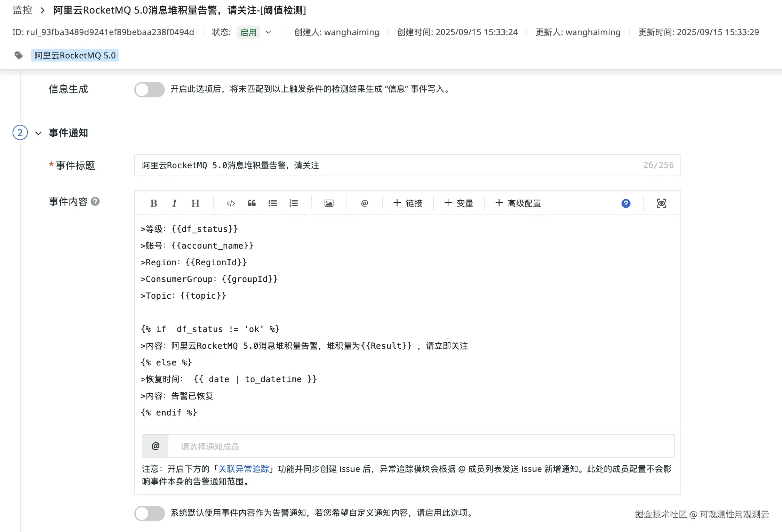Open editor preview mode icon
The width and height of the screenshot is (782, 532).
(661, 203)
